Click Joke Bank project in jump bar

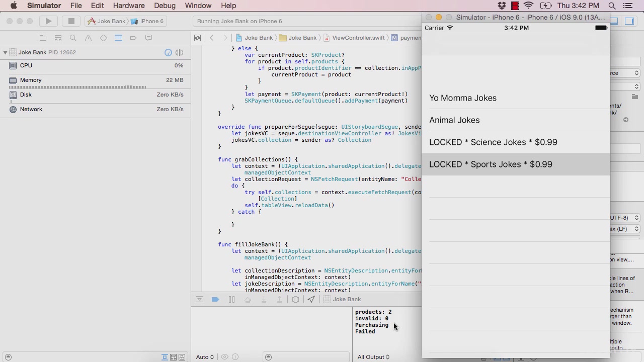click(x=254, y=38)
